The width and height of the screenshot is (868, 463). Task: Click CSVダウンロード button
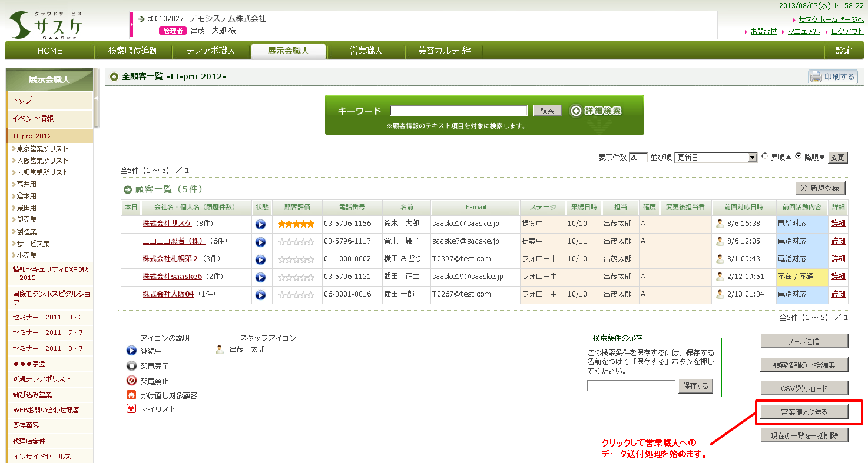click(x=804, y=388)
